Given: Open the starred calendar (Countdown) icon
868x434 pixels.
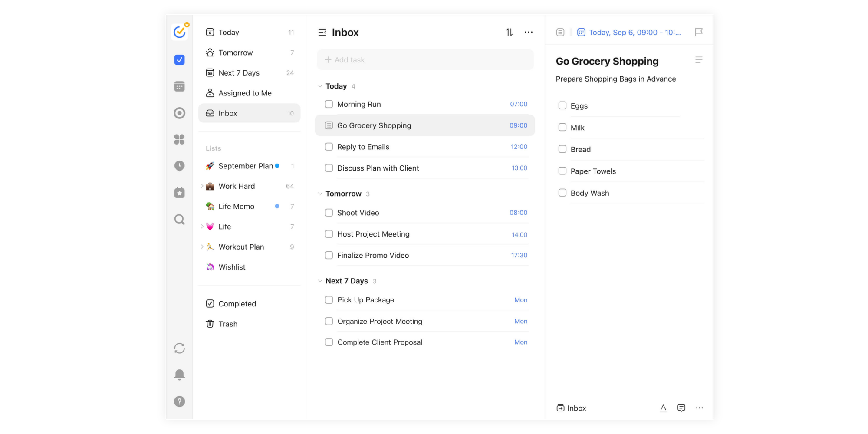Looking at the screenshot, I should pos(180,193).
